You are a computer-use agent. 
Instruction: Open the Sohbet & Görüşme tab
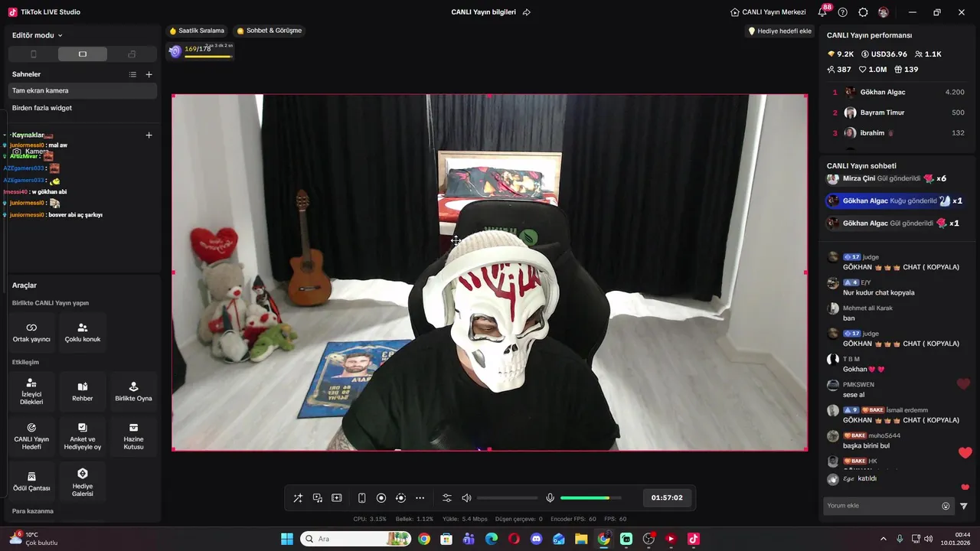269,31
